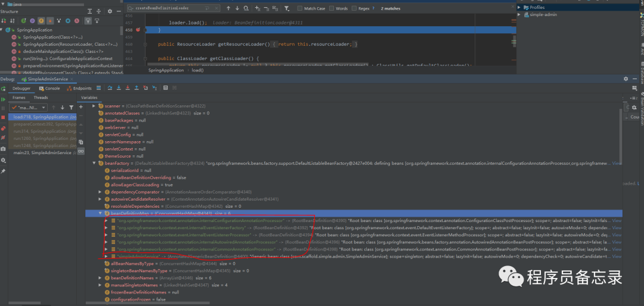Open View Breakpoints dialog
This screenshot has width=644, height=306.
click(x=4, y=129)
